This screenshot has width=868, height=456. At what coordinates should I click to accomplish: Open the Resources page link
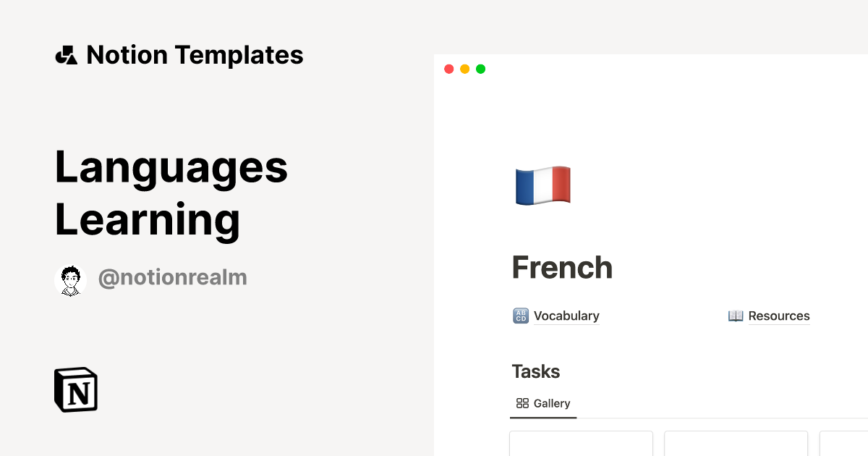(x=779, y=316)
